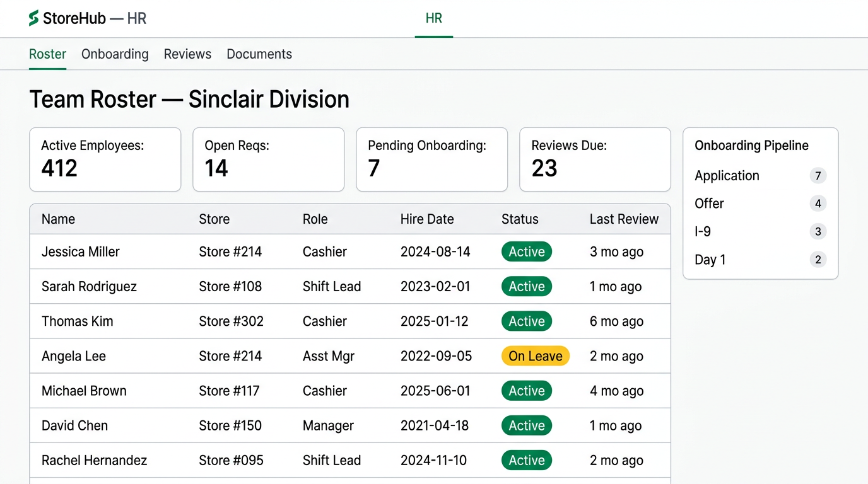Click the Store #095 cell

pyautogui.click(x=231, y=460)
